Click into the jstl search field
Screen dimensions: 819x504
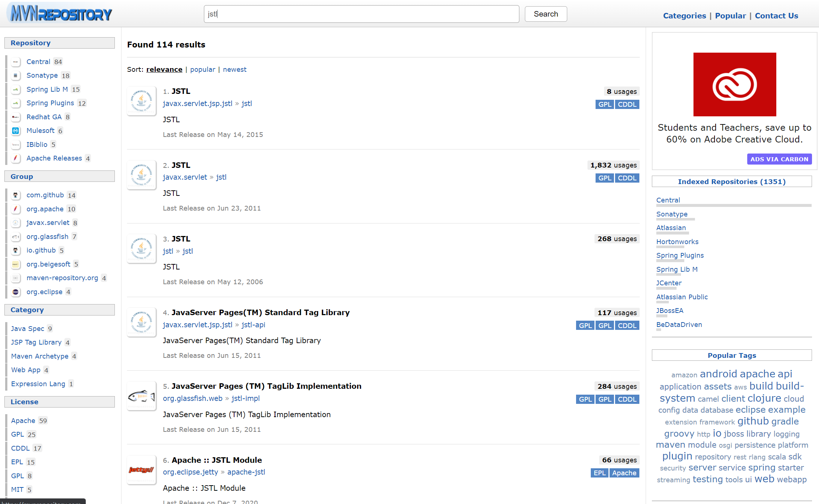click(x=361, y=14)
